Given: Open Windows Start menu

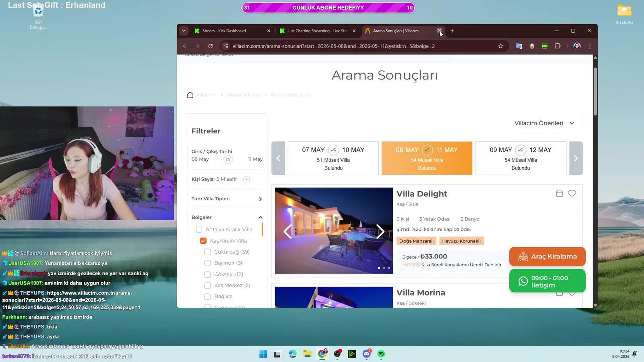Looking at the screenshot, I should [263, 354].
